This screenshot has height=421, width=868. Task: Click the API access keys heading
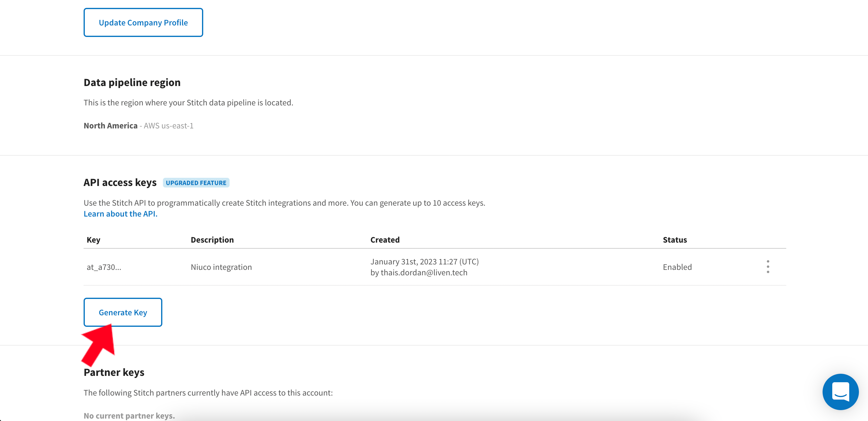120,182
